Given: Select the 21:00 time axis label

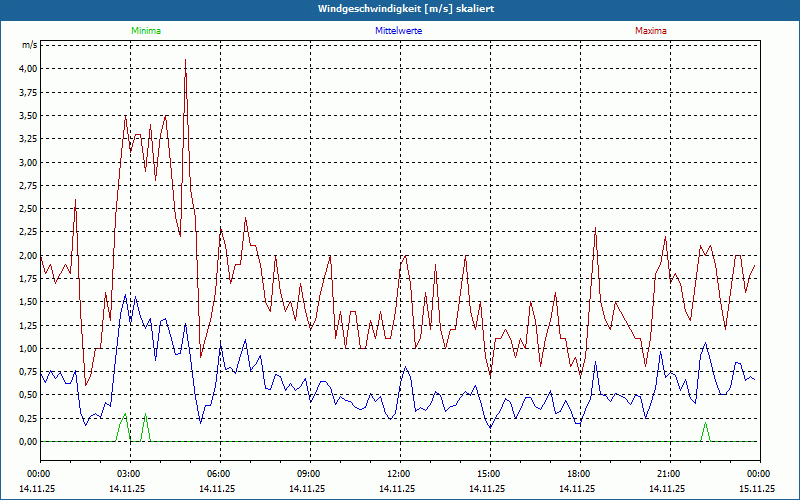Looking at the screenshot, I should pyautogui.click(x=668, y=473).
